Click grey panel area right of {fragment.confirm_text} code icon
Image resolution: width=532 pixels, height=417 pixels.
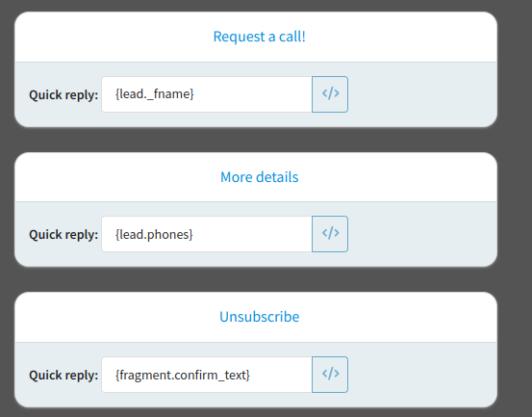tap(422, 375)
